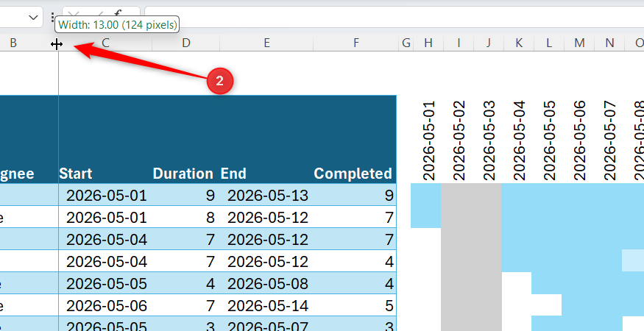Click the End table header cell
The image size is (644, 331).
(x=266, y=139)
